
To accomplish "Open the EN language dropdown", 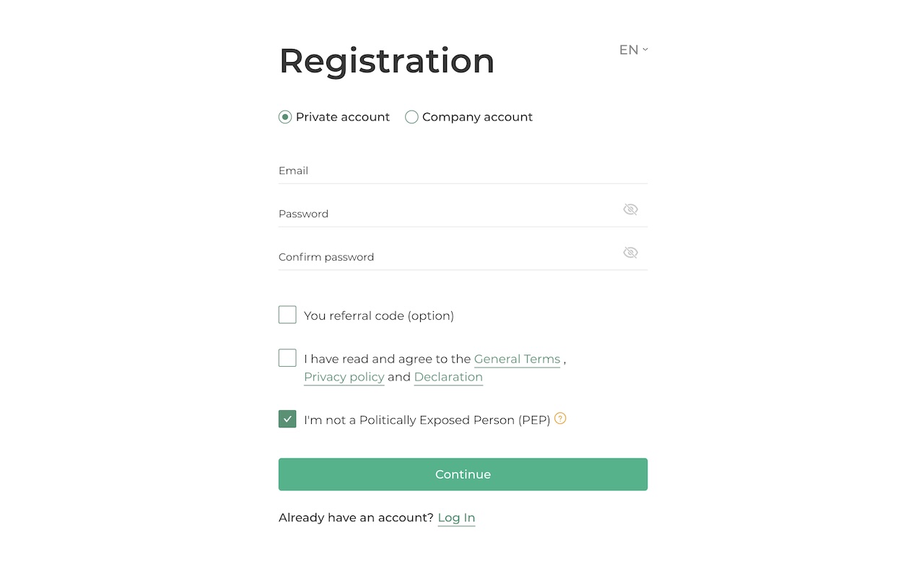I will point(633,50).
